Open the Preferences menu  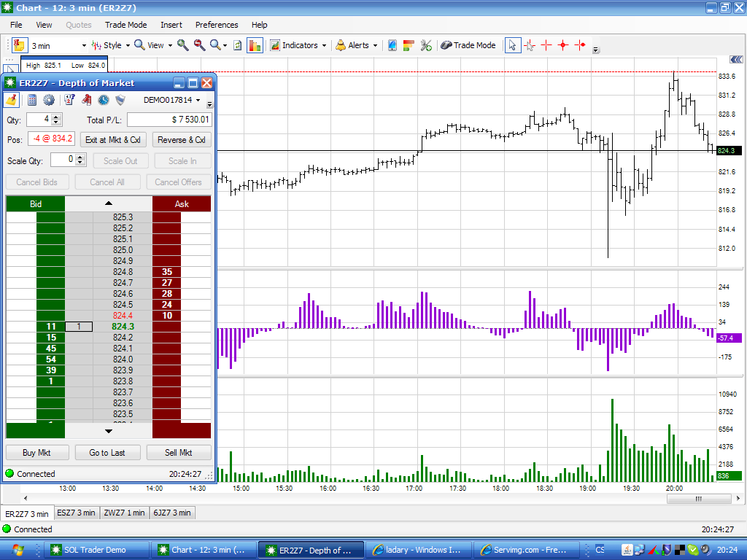click(217, 25)
